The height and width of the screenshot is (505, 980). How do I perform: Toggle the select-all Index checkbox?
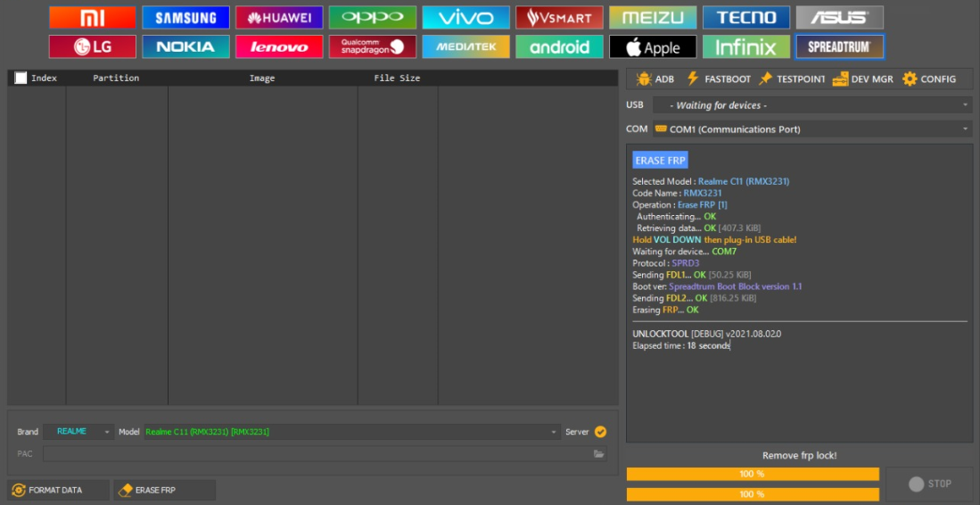tap(21, 79)
